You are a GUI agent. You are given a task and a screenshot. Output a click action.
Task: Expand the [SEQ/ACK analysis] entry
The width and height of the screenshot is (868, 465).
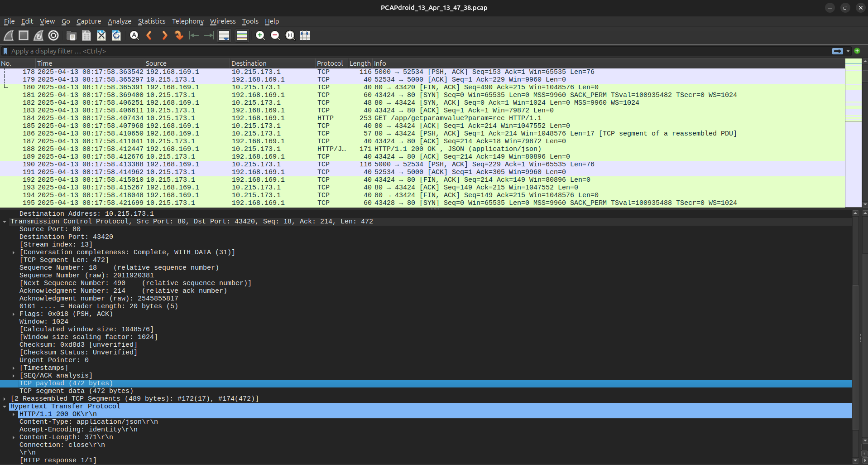14,376
